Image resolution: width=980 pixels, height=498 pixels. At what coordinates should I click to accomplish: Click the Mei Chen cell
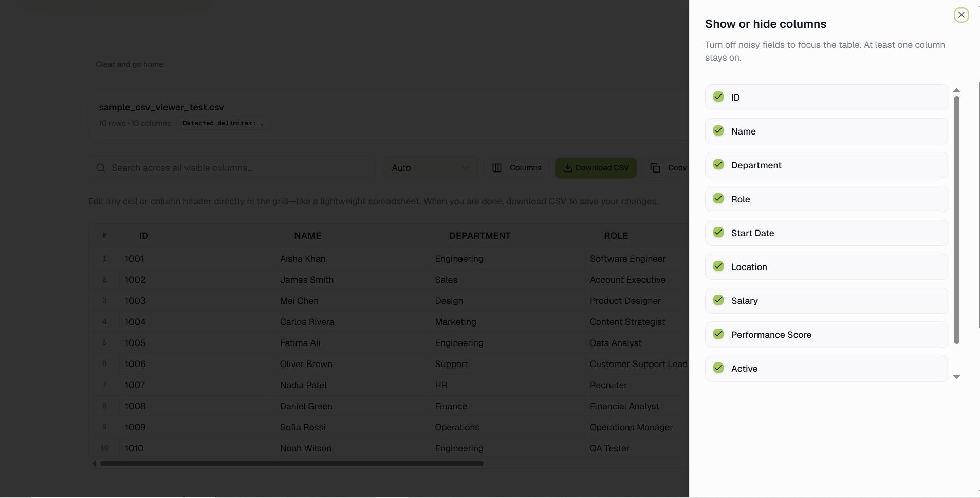coord(352,301)
